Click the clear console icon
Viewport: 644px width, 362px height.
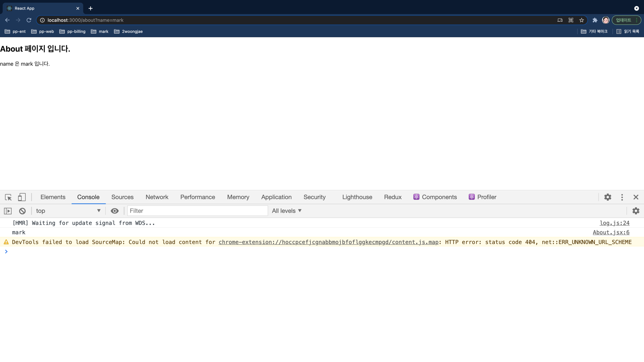pyautogui.click(x=22, y=211)
